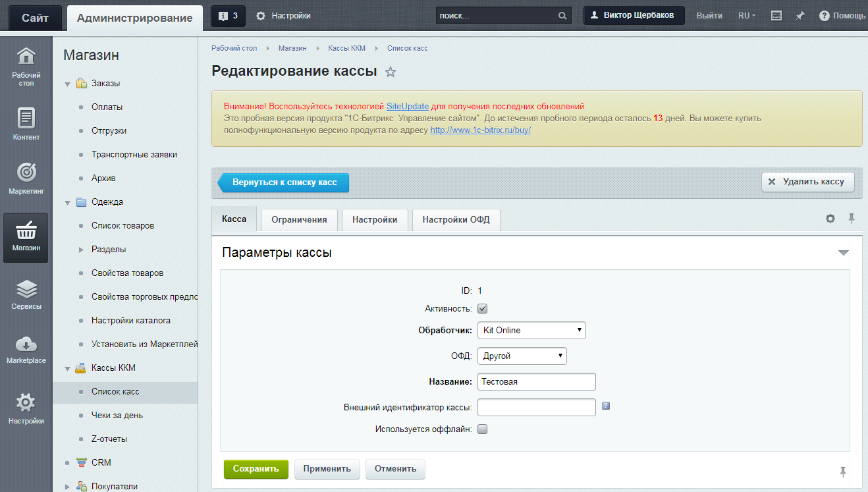The height and width of the screenshot is (492, 868).
Task: Click pin icon next to bottom buttons
Action: pos(843,472)
